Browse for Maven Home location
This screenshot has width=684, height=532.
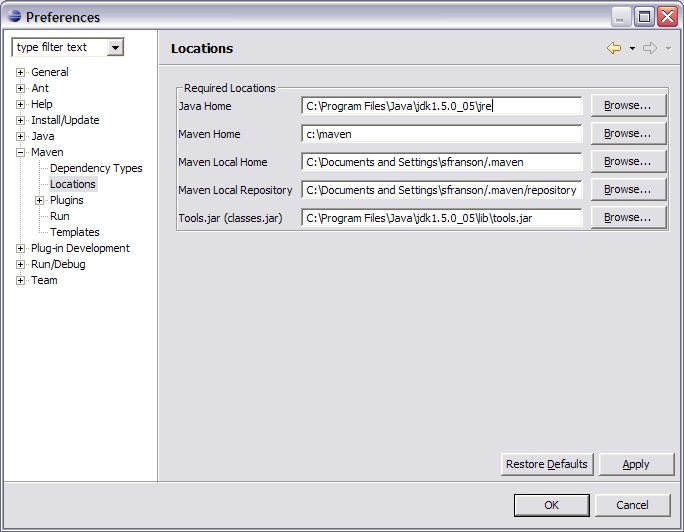pos(628,133)
